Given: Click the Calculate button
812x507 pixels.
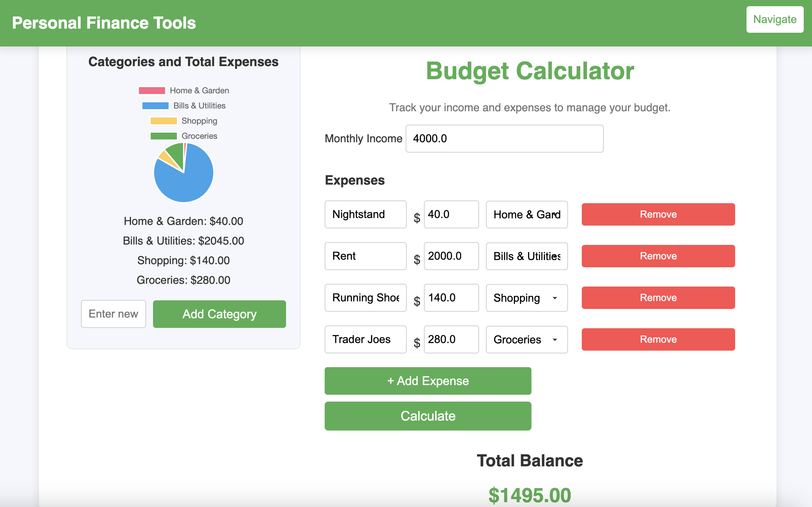Looking at the screenshot, I should [x=428, y=416].
